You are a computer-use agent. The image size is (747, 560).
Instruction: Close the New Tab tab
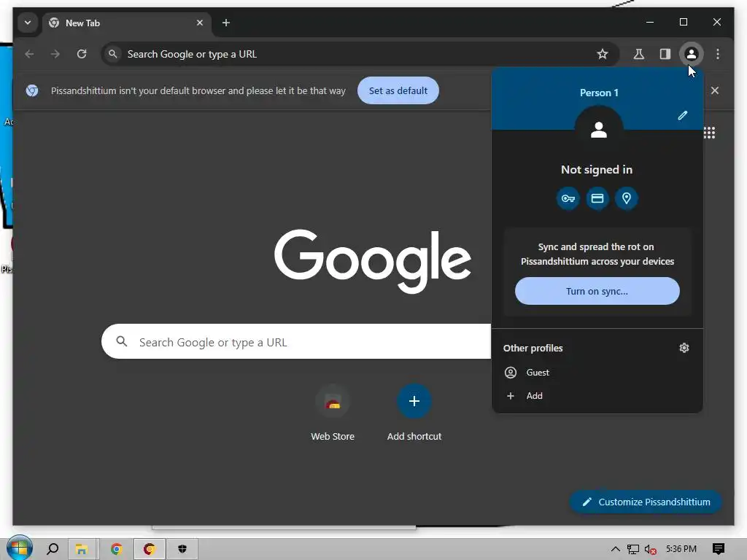click(x=200, y=23)
